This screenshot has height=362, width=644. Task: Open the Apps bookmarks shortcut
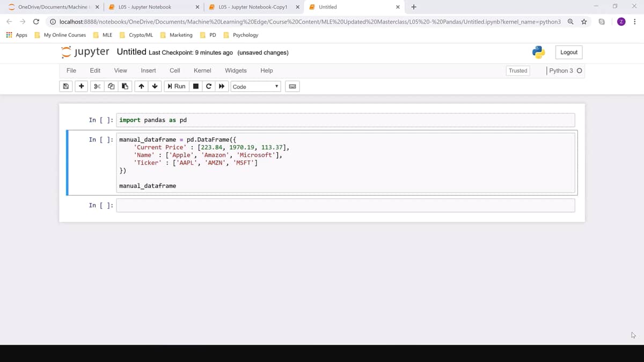click(17, 35)
